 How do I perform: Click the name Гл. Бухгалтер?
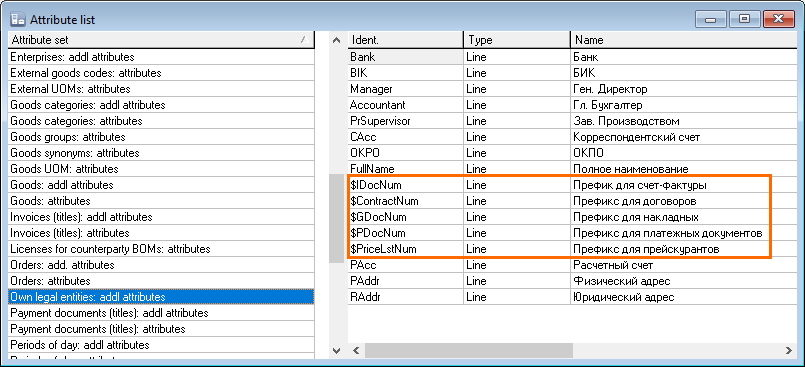607,105
